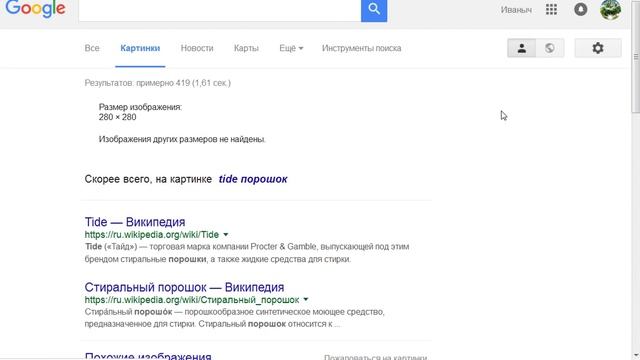Open the Google apps grid
640x360 pixels.
tap(551, 9)
